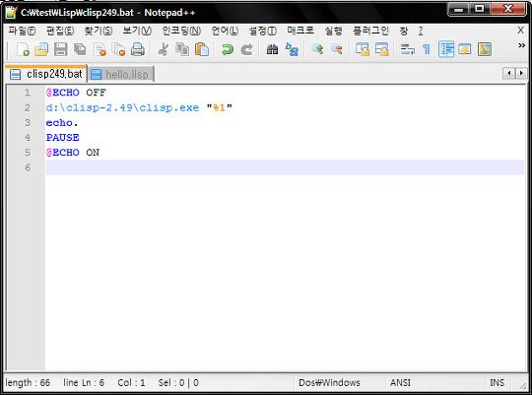Image resolution: width=532 pixels, height=395 pixels.
Task: Paste from clipboard toolbar icon
Action: click(x=202, y=49)
